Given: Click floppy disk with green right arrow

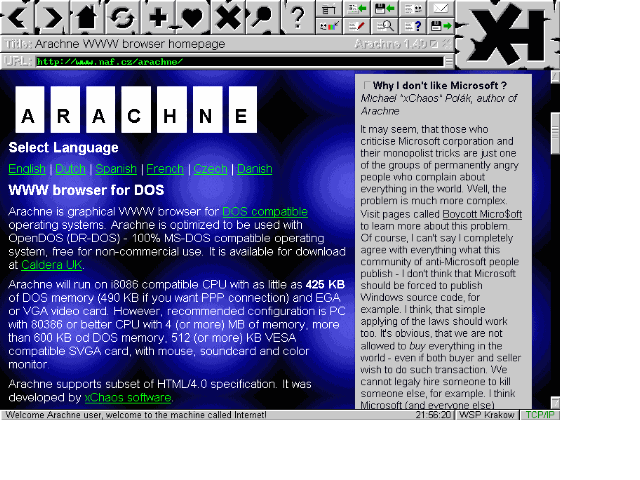Looking at the screenshot, I should tap(441, 26).
